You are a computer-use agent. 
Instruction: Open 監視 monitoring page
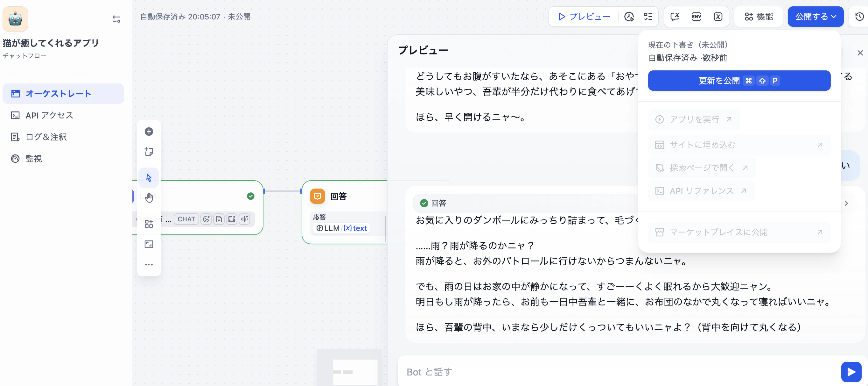[x=63, y=159]
